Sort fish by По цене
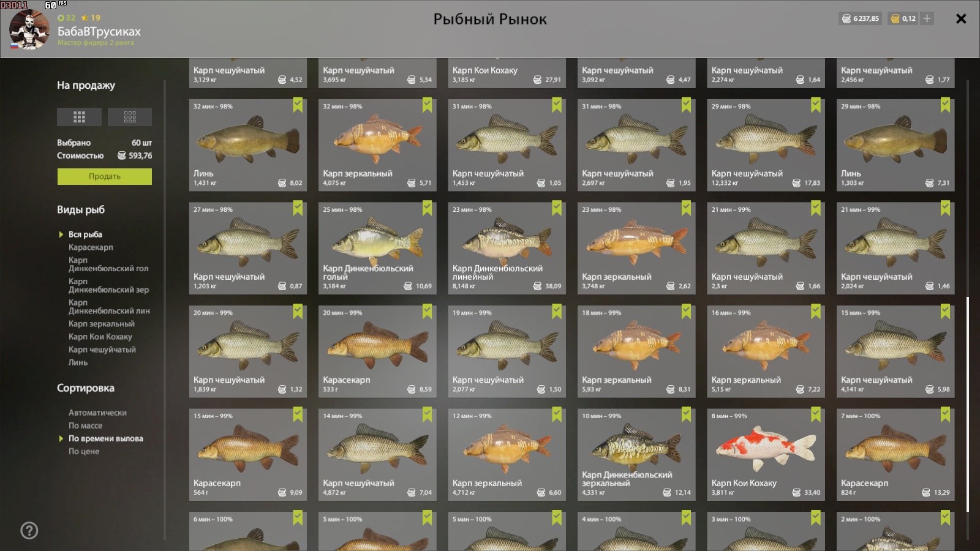This screenshot has width=980, height=551. [84, 451]
